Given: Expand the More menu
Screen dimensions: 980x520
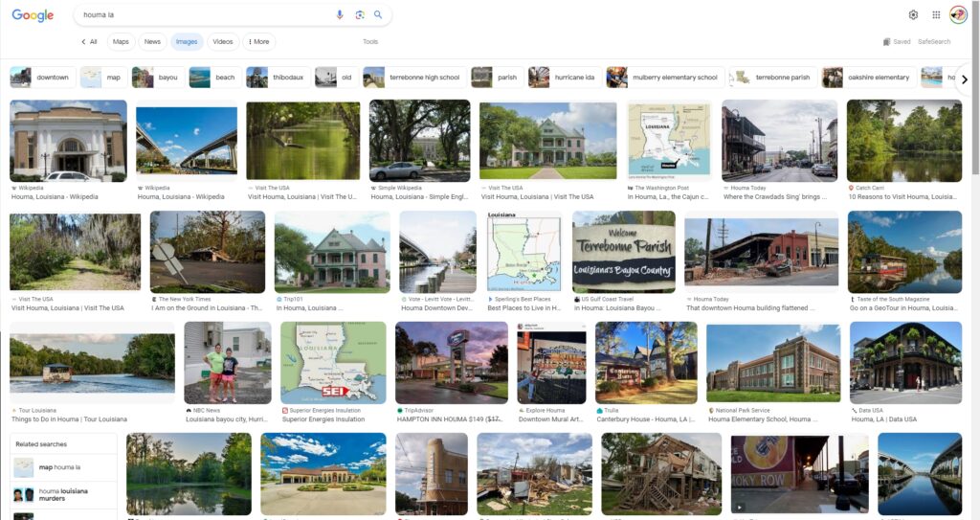Looking at the screenshot, I should 258,42.
